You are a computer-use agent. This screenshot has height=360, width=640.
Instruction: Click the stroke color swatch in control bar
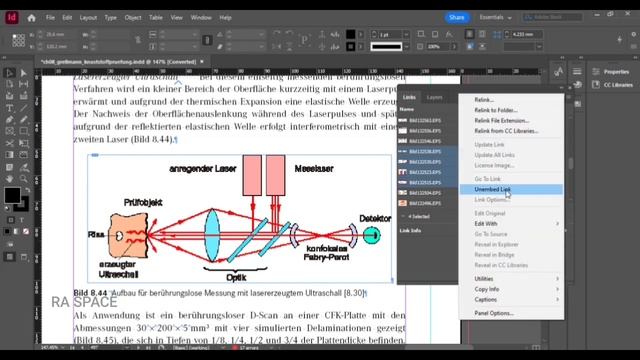click(351, 47)
